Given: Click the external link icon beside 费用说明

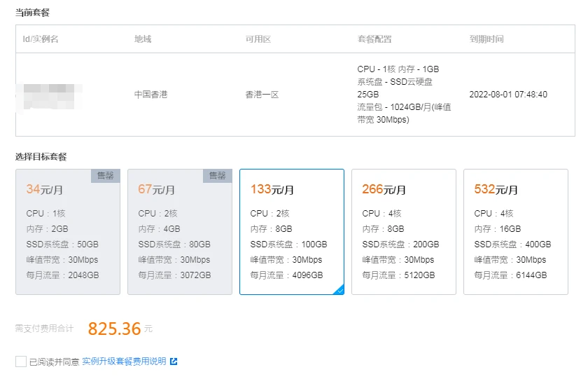Looking at the screenshot, I should click(x=174, y=361).
